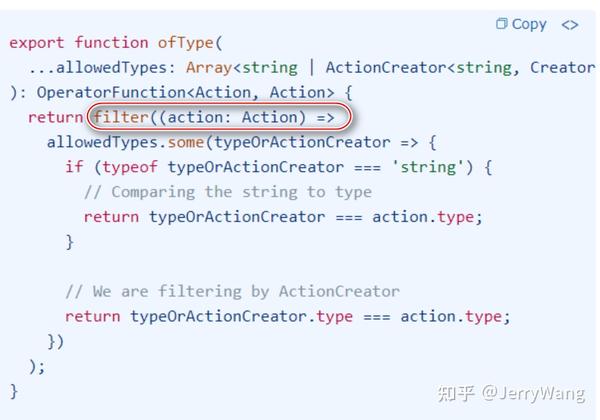Click the typeOrActionCreator.type expression on the last return
600x420 pixels.
pyautogui.click(x=241, y=316)
